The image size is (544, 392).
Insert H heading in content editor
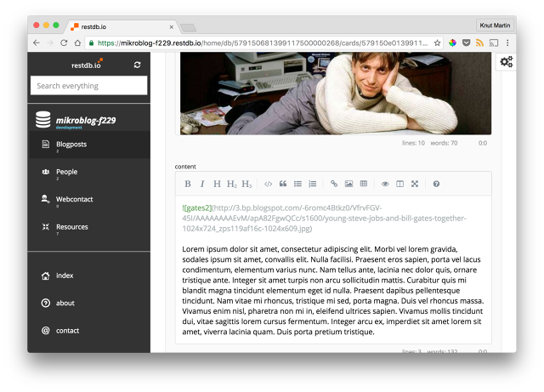pyautogui.click(x=217, y=184)
